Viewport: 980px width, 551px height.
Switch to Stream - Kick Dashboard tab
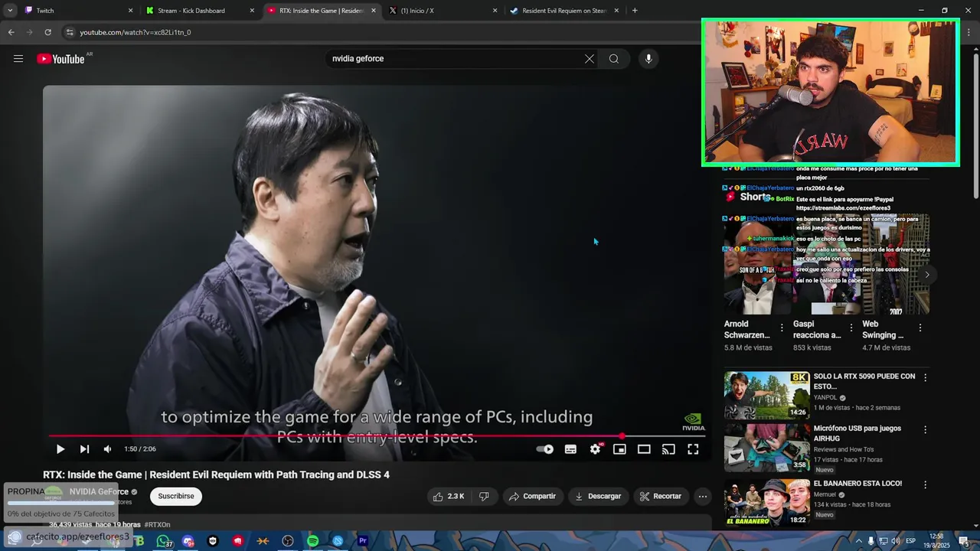pyautogui.click(x=201, y=11)
